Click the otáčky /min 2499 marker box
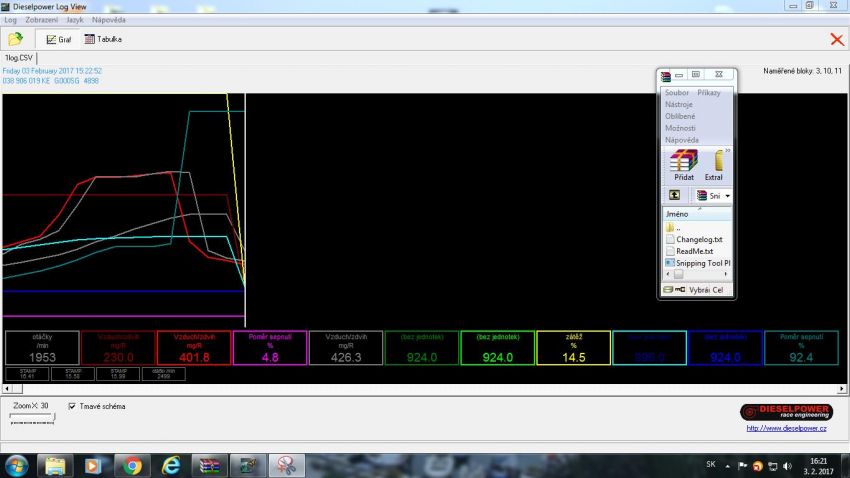The image size is (850, 478). tap(164, 374)
